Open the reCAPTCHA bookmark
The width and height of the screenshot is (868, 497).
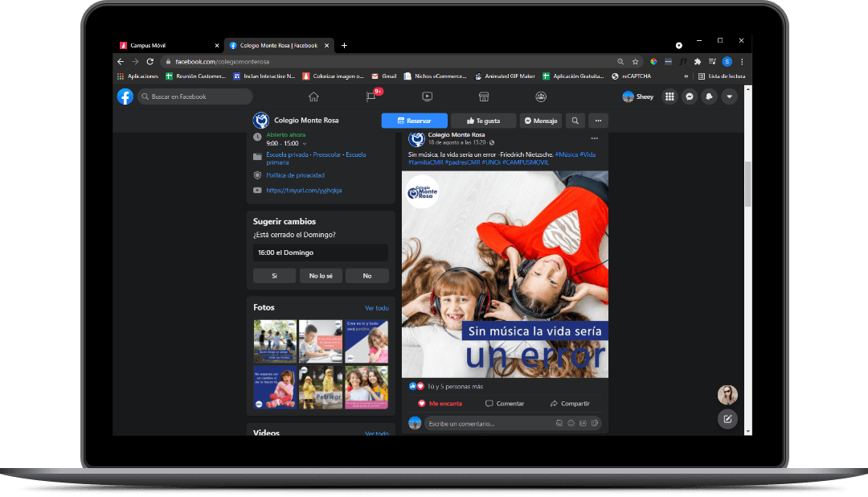pyautogui.click(x=631, y=76)
